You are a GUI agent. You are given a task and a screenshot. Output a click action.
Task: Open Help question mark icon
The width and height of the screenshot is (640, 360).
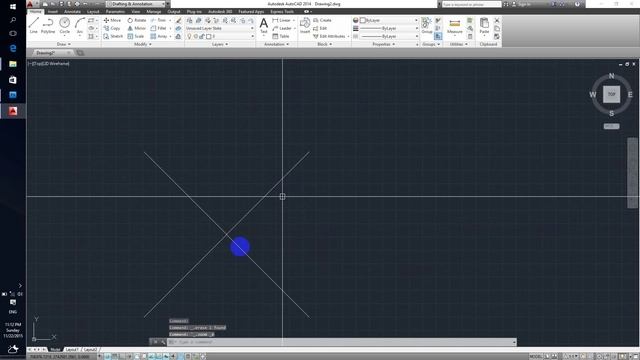pos(577,4)
